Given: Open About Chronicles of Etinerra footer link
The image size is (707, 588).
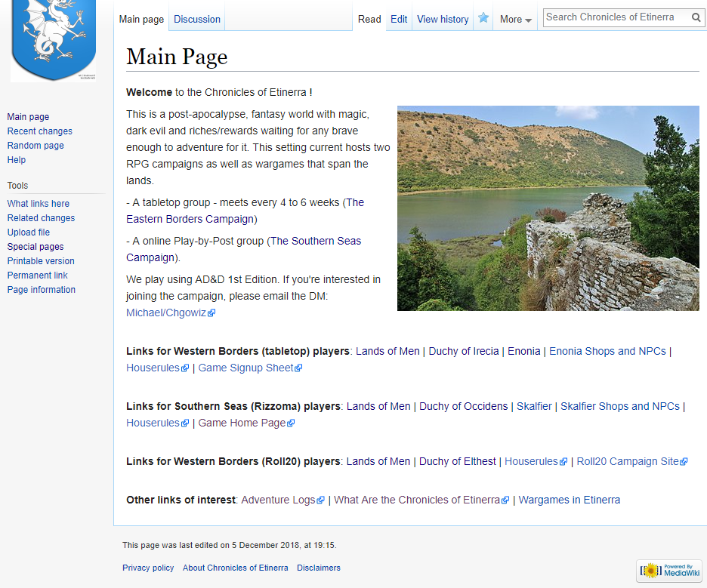Looking at the screenshot, I should (x=236, y=568).
